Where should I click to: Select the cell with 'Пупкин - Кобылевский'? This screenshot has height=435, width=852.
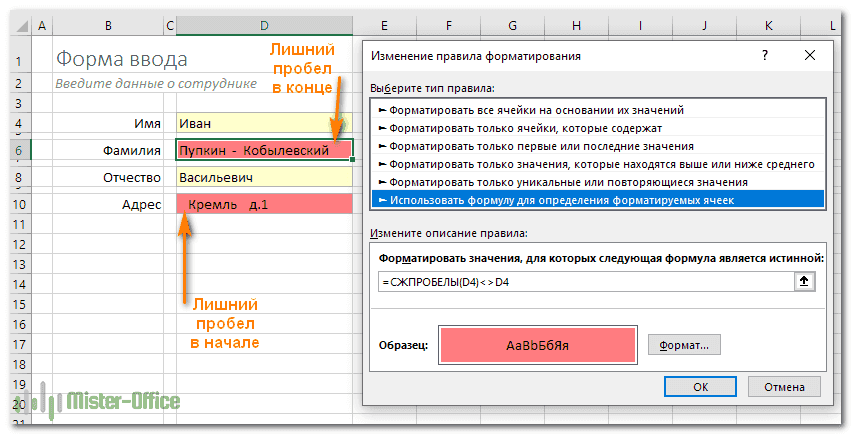coord(263,150)
